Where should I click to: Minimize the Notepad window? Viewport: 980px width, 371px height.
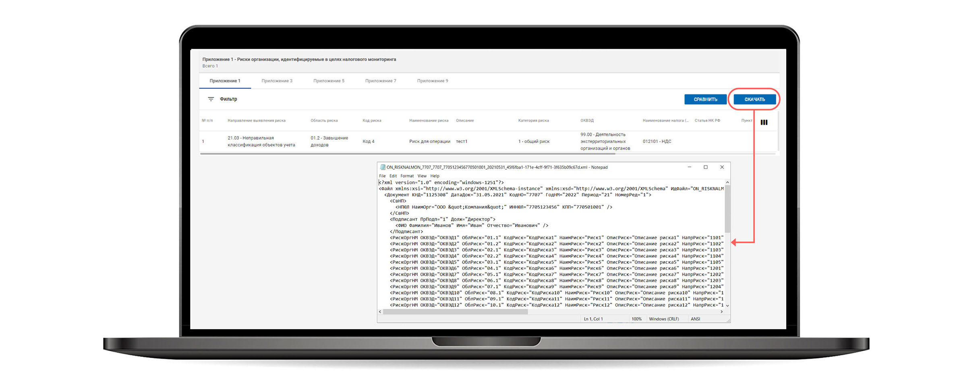[x=690, y=167]
